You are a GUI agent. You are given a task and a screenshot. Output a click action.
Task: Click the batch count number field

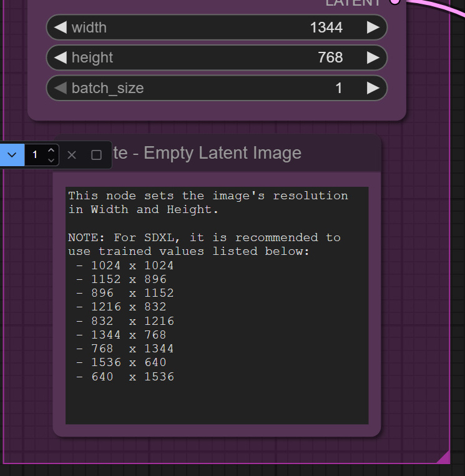tap(35, 155)
